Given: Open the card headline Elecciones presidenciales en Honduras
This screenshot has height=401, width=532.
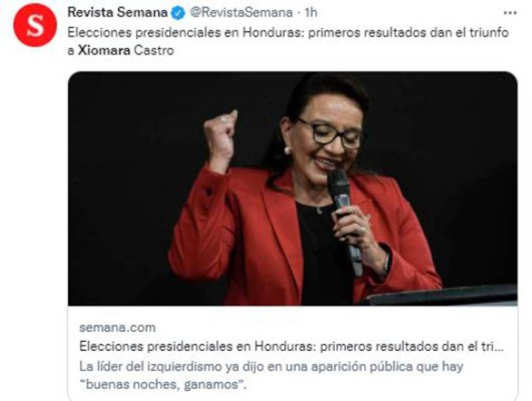Looking at the screenshot, I should 292,347.
